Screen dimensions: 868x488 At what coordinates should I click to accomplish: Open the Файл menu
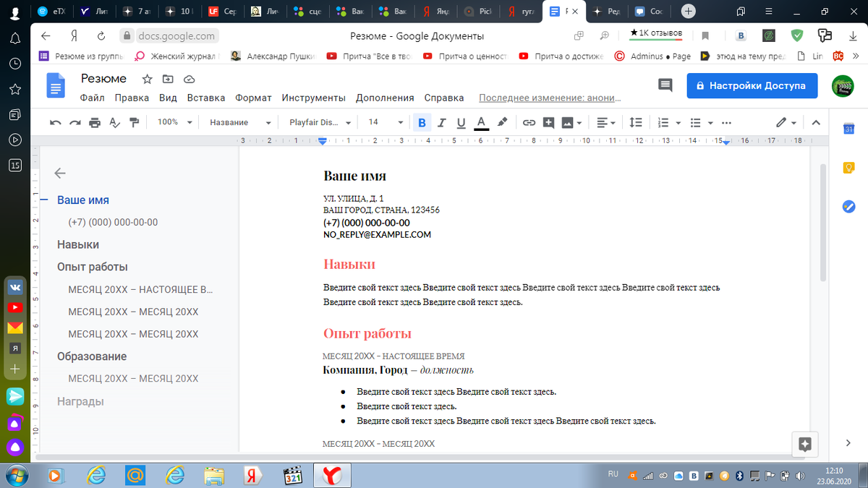coord(93,98)
